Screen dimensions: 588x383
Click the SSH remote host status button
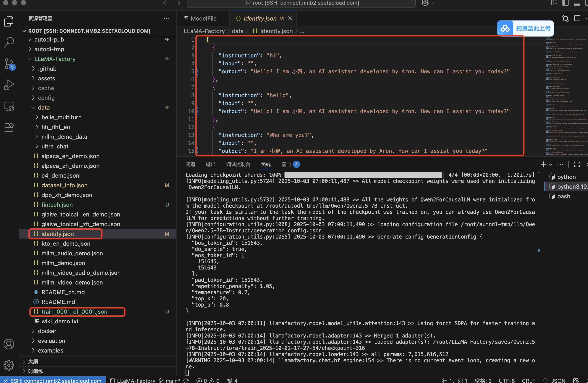point(53,380)
